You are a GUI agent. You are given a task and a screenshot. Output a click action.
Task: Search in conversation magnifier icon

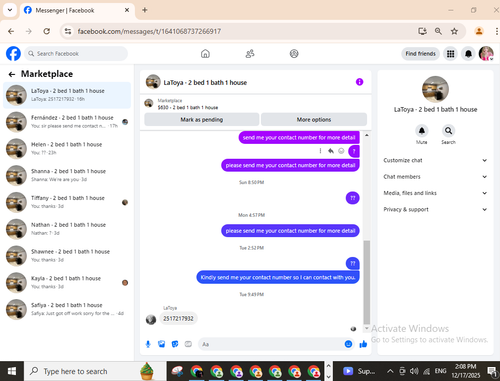pyautogui.click(x=448, y=131)
